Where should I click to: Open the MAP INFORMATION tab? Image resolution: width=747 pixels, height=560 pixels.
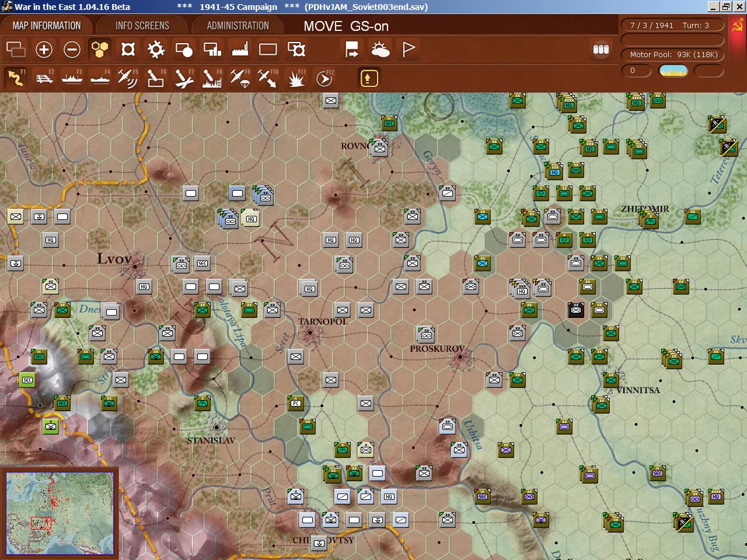[47, 26]
